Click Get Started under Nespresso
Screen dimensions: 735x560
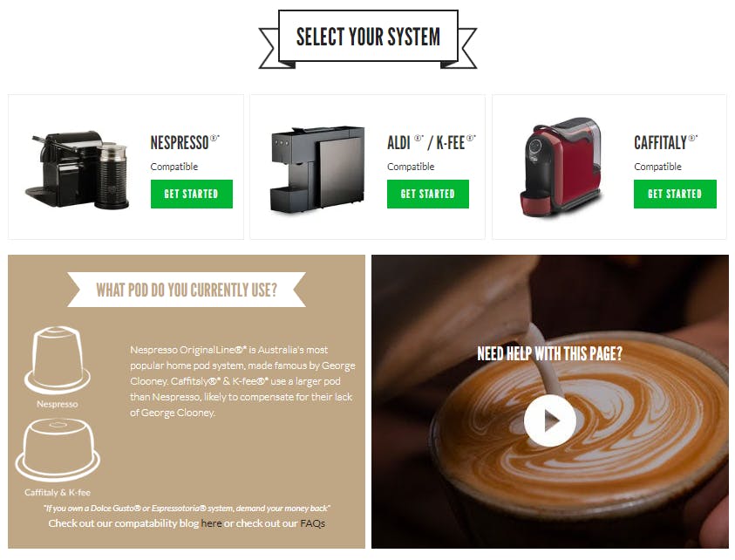[x=191, y=194]
